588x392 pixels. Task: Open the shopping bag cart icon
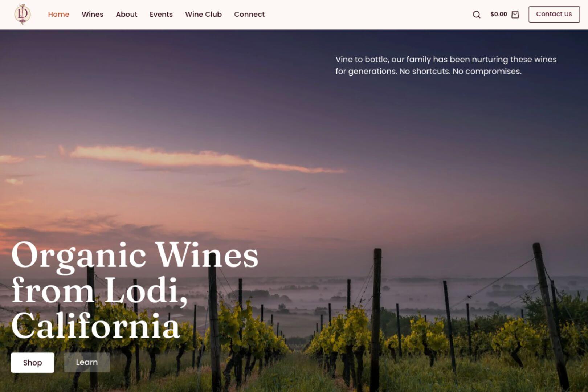point(515,15)
